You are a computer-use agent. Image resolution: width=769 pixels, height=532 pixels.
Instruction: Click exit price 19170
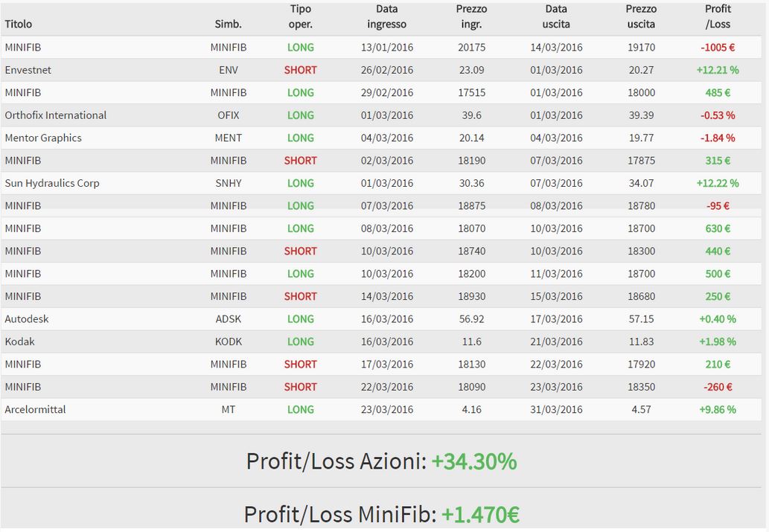[x=641, y=48]
